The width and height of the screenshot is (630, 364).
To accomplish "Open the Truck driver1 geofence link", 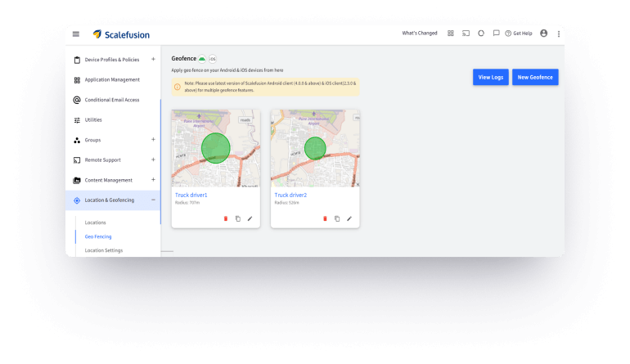I will 191,195.
